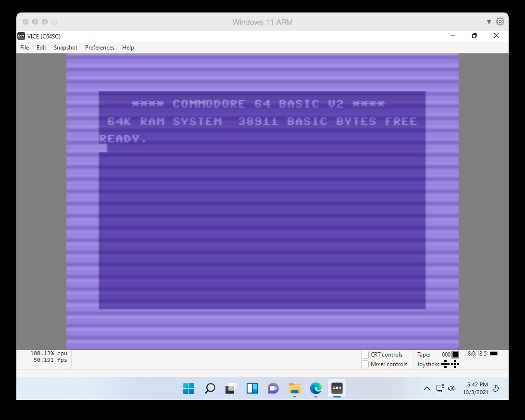Show hidden system tray icons chevron
525x420 pixels.
click(x=427, y=388)
